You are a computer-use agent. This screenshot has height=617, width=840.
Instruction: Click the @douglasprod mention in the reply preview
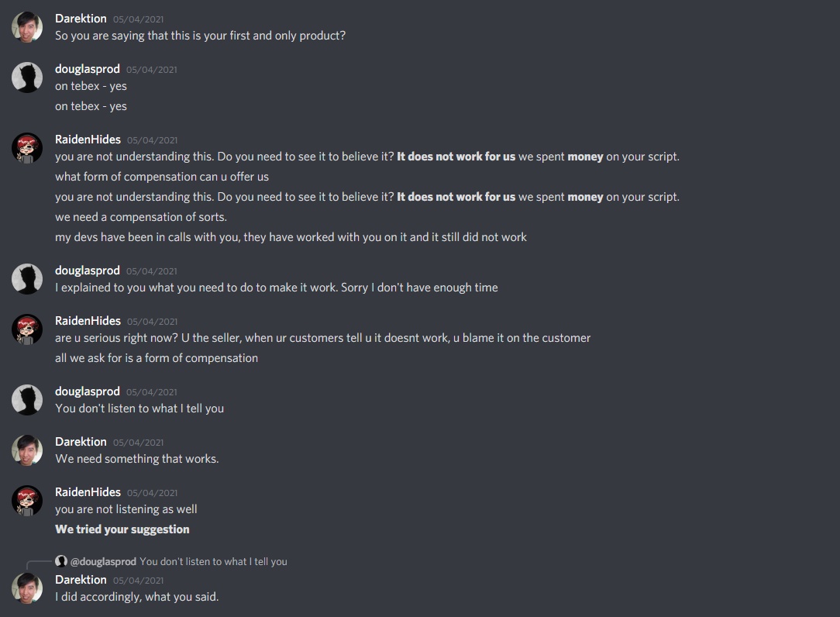(x=103, y=561)
